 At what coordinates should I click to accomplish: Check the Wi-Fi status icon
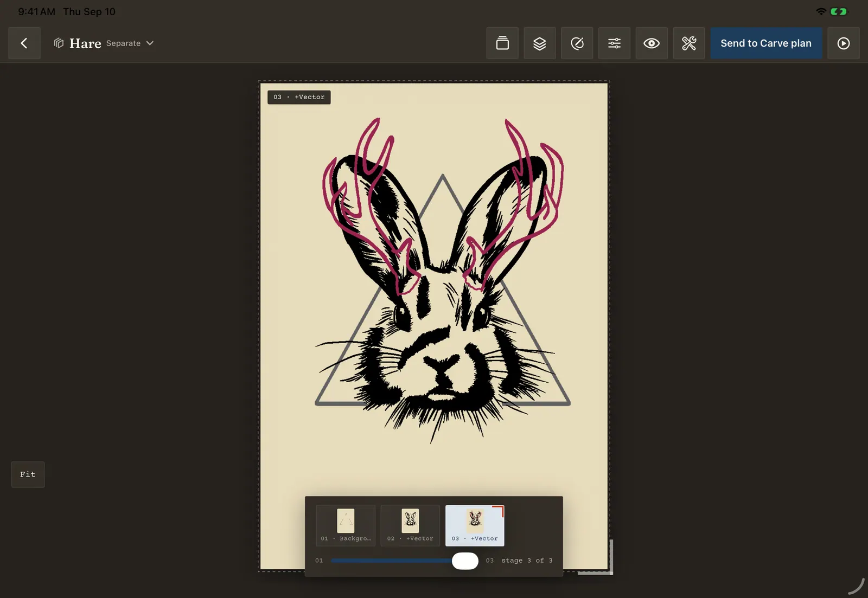click(x=821, y=11)
